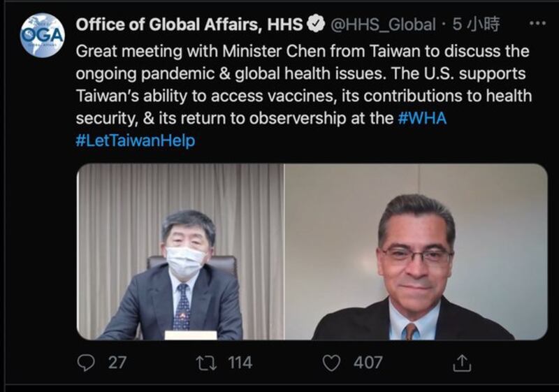Screen dimensions: 559x392
Task: Click the 27 replies count
Action: (x=117, y=363)
